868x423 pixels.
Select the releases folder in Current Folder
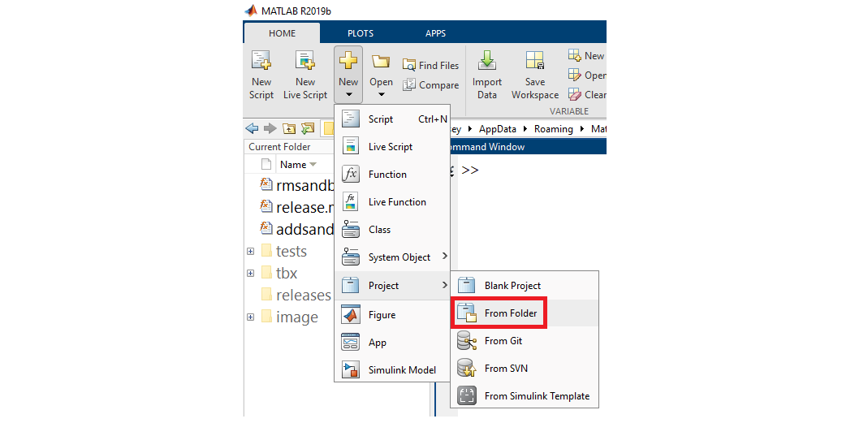tap(303, 296)
